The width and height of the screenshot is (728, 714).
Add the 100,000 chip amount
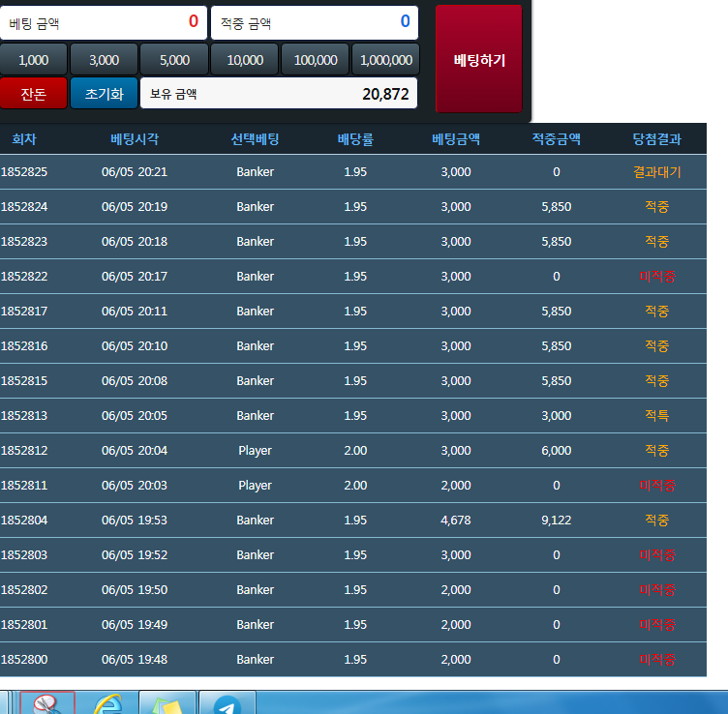(x=316, y=60)
